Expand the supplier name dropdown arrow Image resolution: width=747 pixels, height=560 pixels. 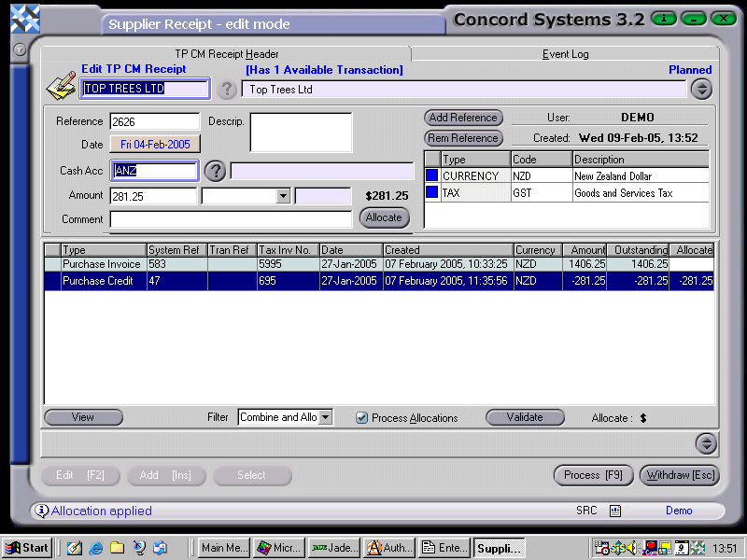click(700, 89)
